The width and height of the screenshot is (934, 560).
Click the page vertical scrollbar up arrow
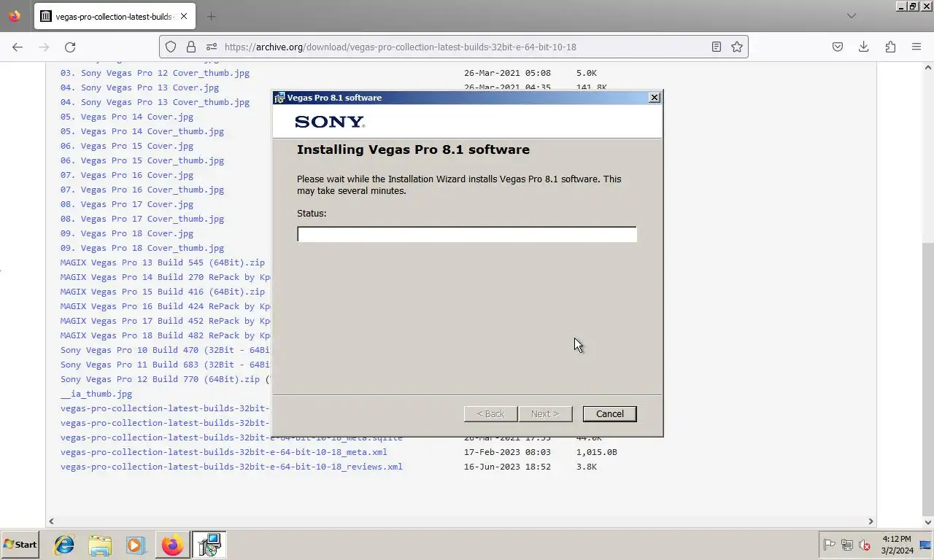click(x=928, y=67)
